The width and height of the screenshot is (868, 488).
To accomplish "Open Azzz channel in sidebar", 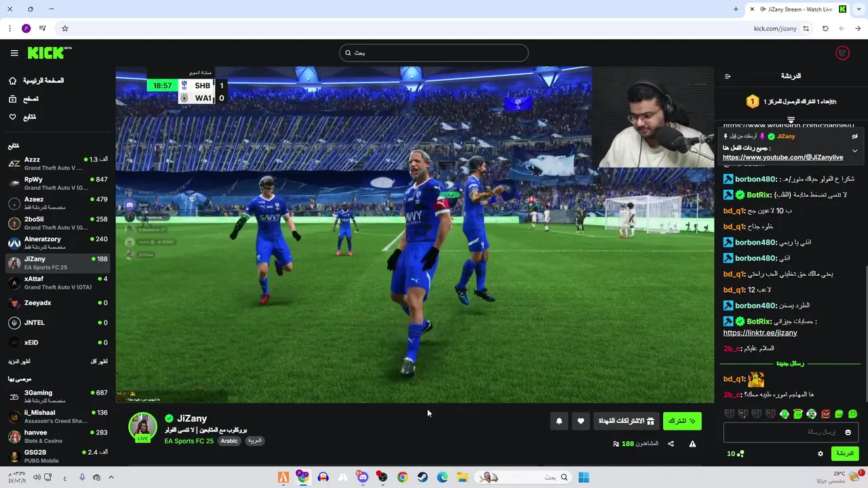I will pos(58,163).
